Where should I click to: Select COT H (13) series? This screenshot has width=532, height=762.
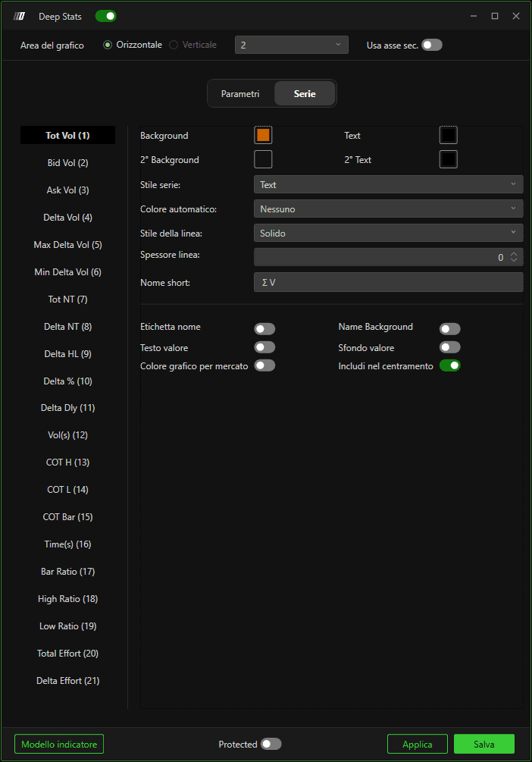coord(67,463)
